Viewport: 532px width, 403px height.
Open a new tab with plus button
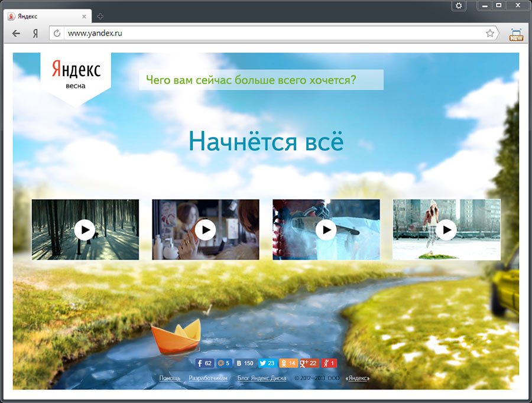click(x=100, y=17)
